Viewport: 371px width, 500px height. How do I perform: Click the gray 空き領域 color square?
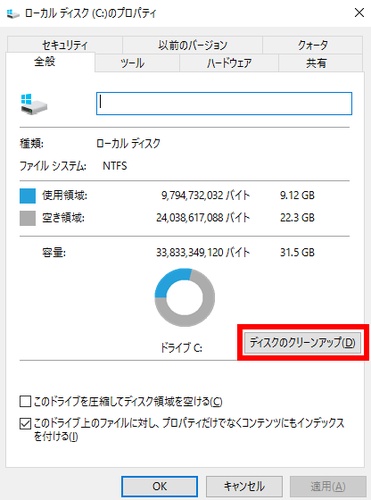[28, 218]
